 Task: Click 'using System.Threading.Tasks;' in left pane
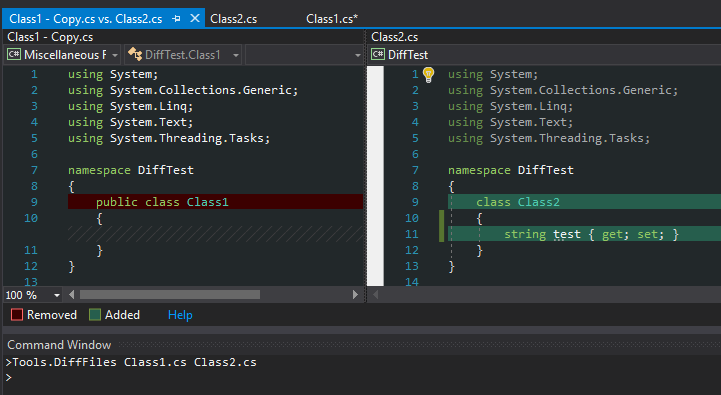click(x=169, y=138)
